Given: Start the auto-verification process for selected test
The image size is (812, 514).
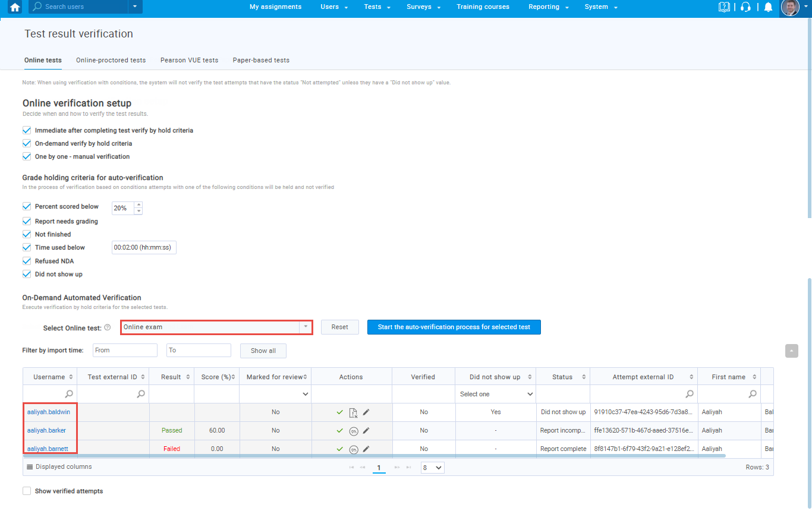Looking at the screenshot, I should pos(454,327).
